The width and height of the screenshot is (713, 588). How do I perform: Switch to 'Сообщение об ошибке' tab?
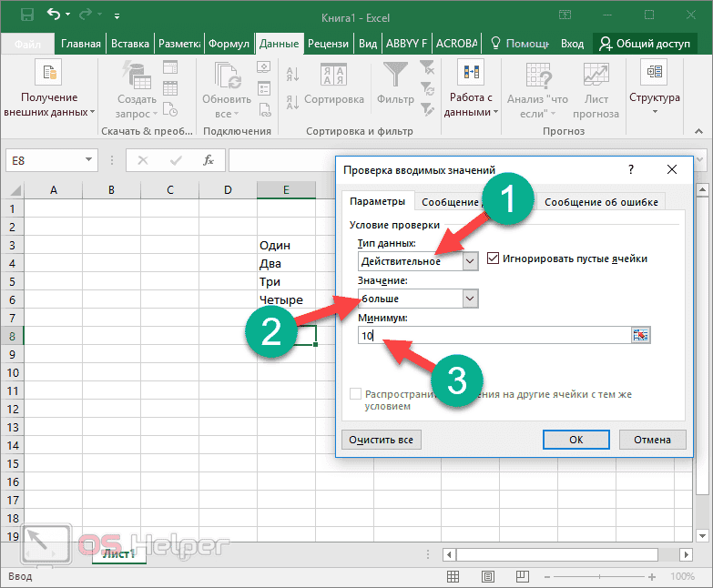(x=601, y=202)
